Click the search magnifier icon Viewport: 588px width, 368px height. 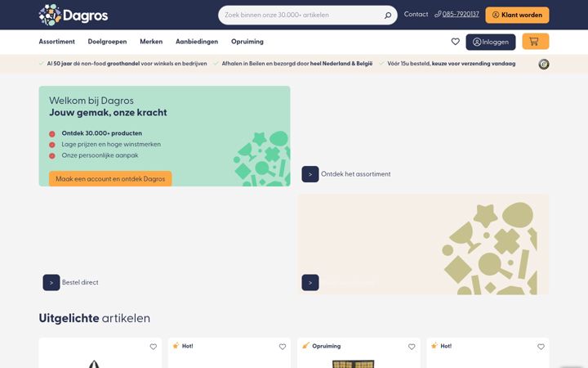[x=388, y=15]
